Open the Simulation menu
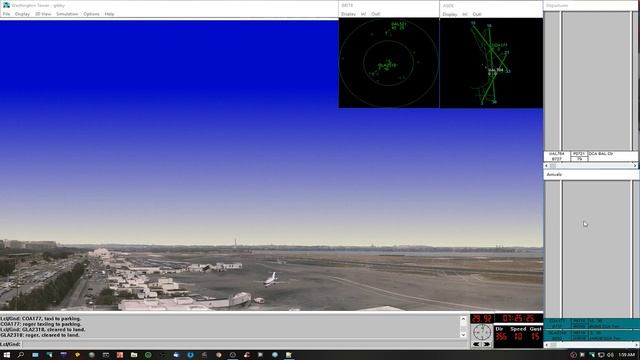640x360 pixels. tap(67, 14)
